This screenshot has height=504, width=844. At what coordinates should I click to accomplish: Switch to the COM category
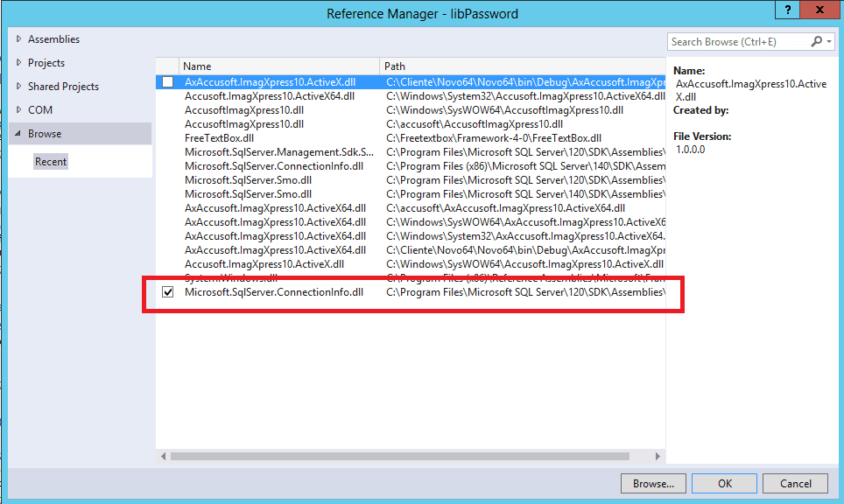40,110
